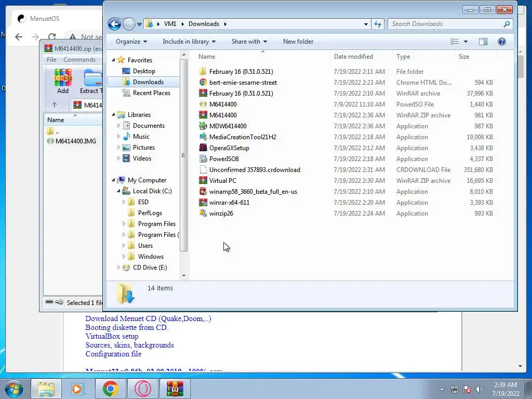The image size is (532, 399).
Task: Open Windows Media Player taskbar icon
Action: [78, 389]
